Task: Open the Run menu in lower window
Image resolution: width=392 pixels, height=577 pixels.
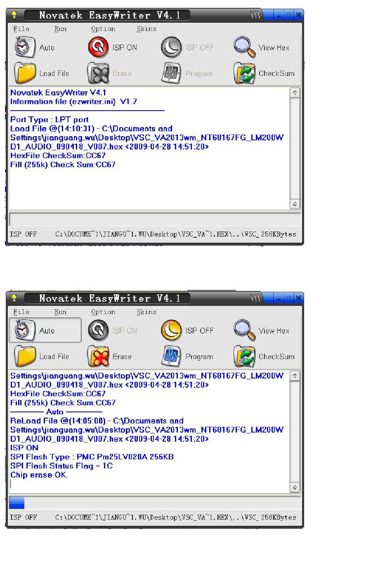Action: (x=60, y=312)
